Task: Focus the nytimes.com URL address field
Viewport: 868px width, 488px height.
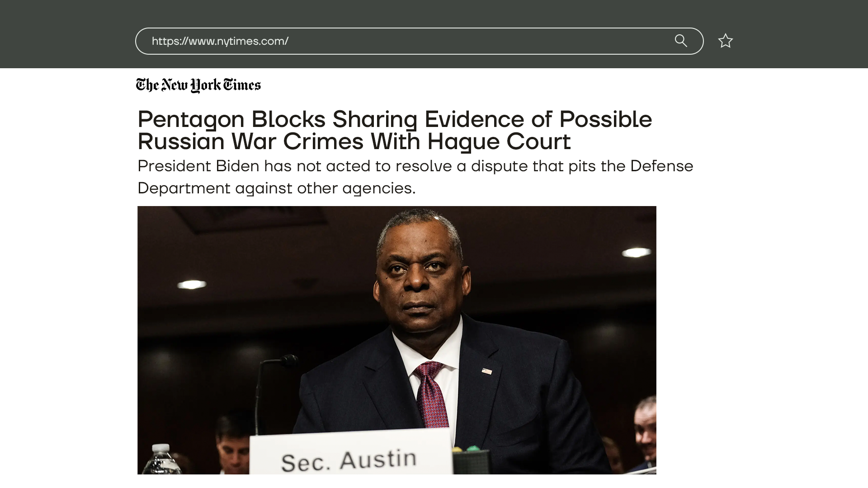Action: click(x=419, y=41)
